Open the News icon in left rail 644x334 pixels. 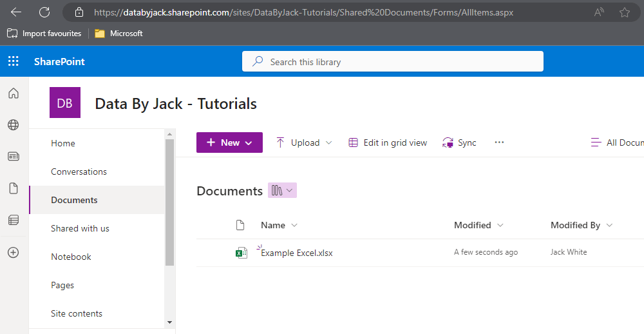(x=13, y=157)
